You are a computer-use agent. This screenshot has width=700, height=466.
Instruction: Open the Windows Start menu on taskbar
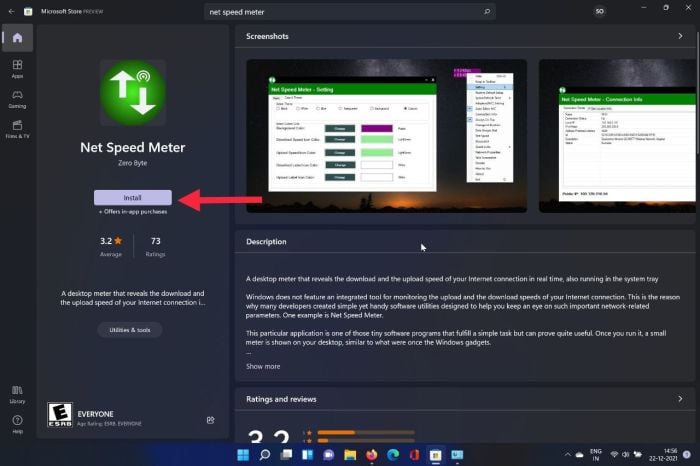click(243, 455)
